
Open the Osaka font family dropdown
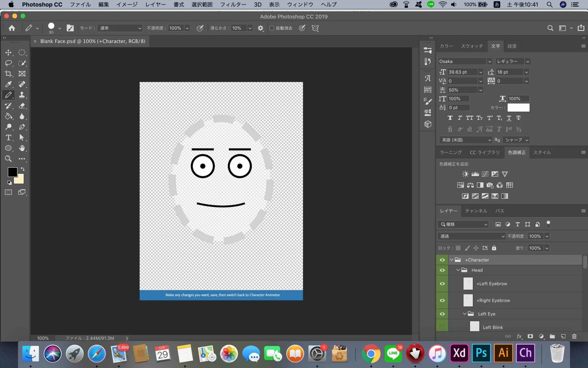pos(490,61)
